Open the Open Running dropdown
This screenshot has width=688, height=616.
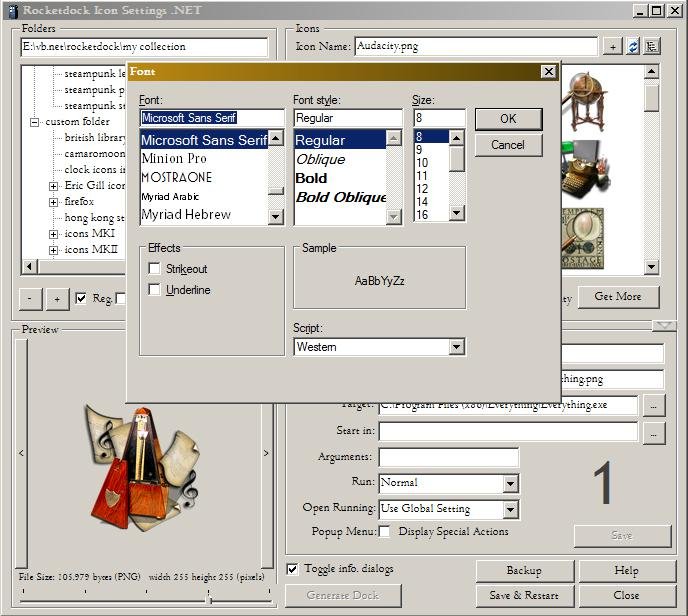(x=510, y=509)
